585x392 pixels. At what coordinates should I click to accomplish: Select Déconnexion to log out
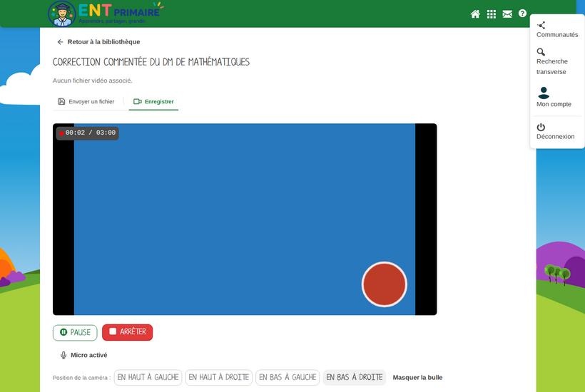(x=555, y=132)
